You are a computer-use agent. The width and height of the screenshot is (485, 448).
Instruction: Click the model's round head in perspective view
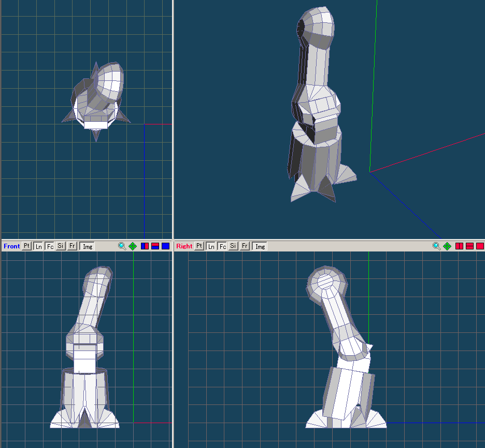pos(317,26)
